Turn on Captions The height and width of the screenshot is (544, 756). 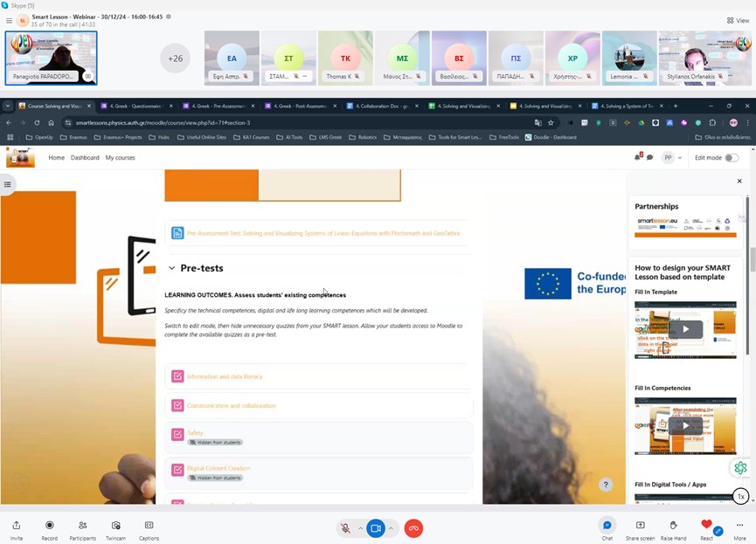click(149, 526)
